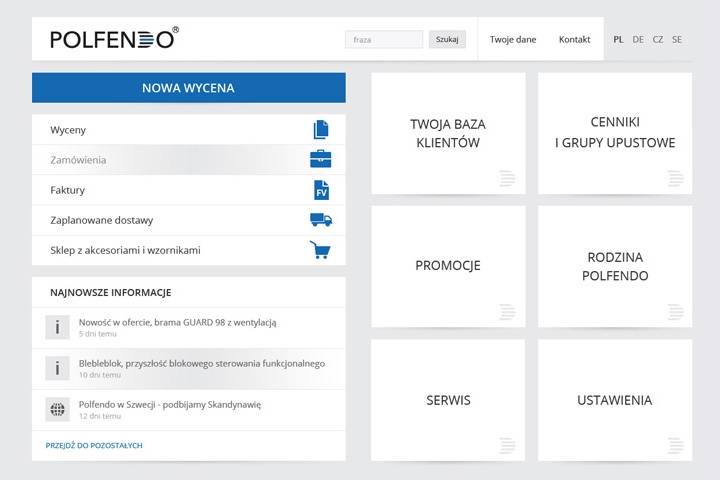Viewport: 720px width, 480px height.
Task: Click the globe icon beside Szwecji news
Action: [57, 409]
